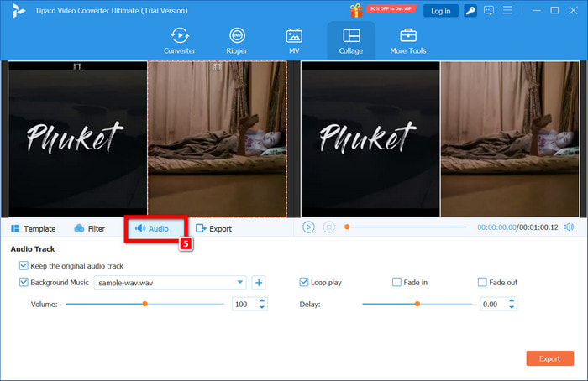Click the orange Export button
This screenshot has height=381, width=588.
click(x=549, y=358)
